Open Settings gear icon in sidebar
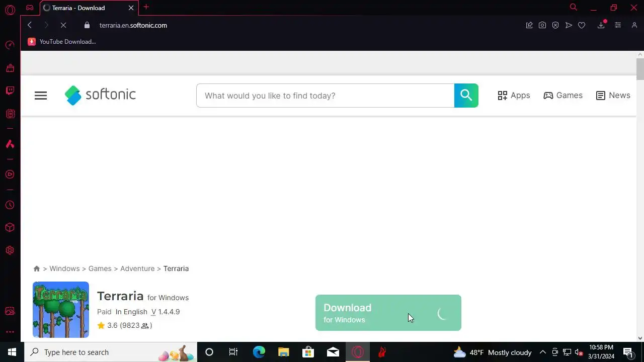The width and height of the screenshot is (644, 362). (10, 250)
